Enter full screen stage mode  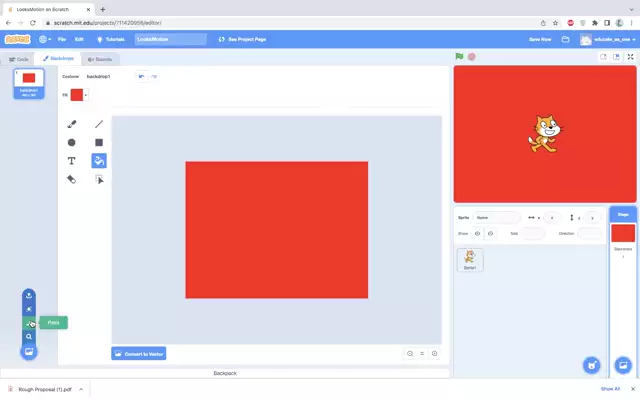pos(630,57)
